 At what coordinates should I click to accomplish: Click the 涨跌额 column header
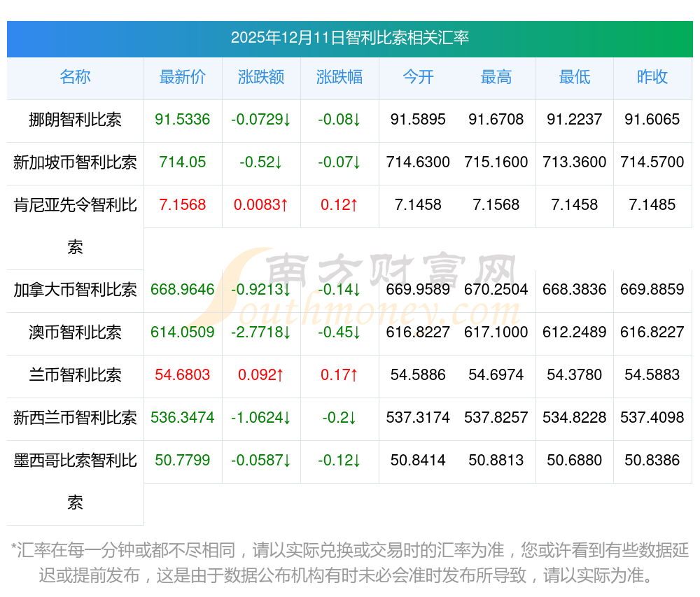(261, 78)
